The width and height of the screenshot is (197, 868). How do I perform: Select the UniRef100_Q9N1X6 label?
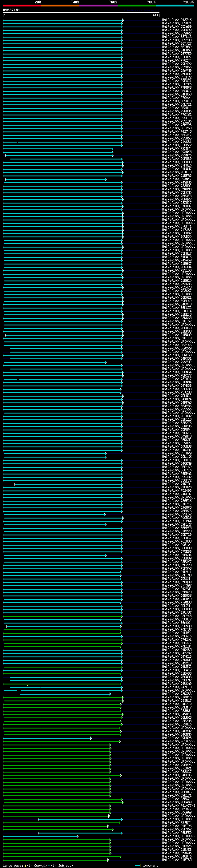pos(177,457)
